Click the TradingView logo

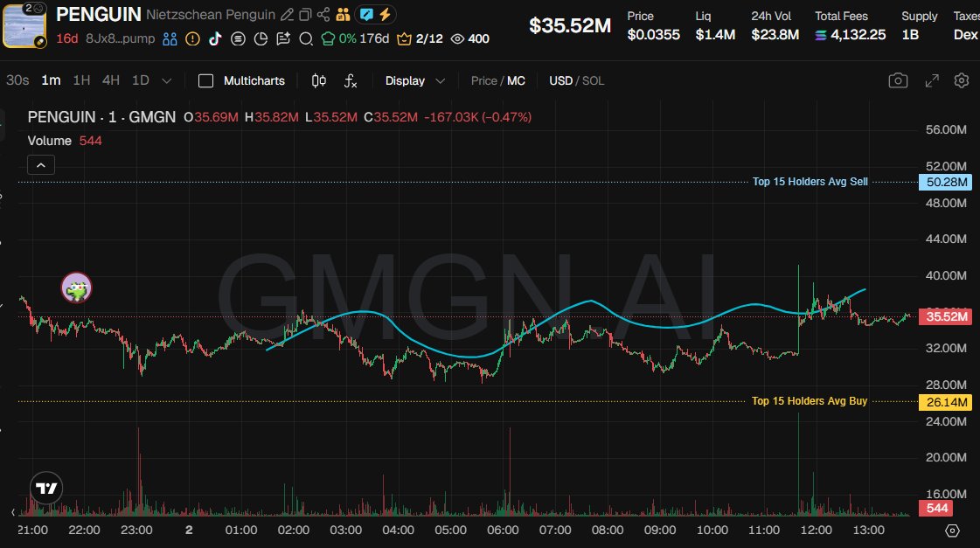coord(45,488)
